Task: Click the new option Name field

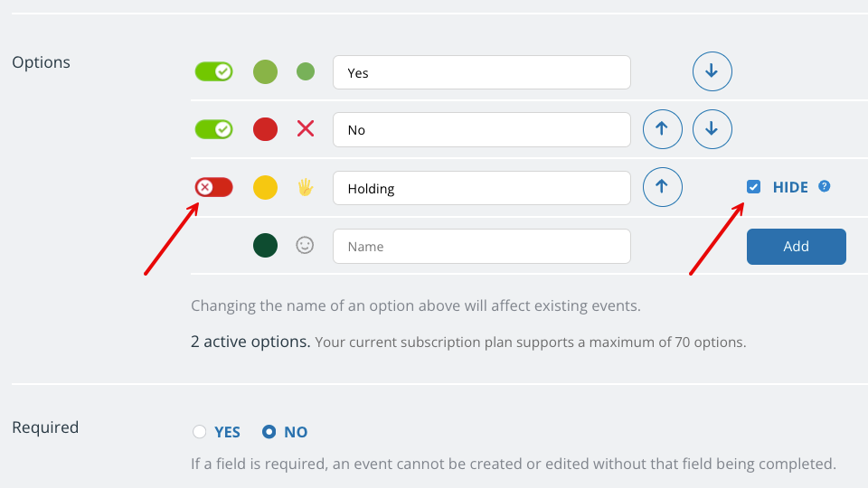Action: coord(482,246)
